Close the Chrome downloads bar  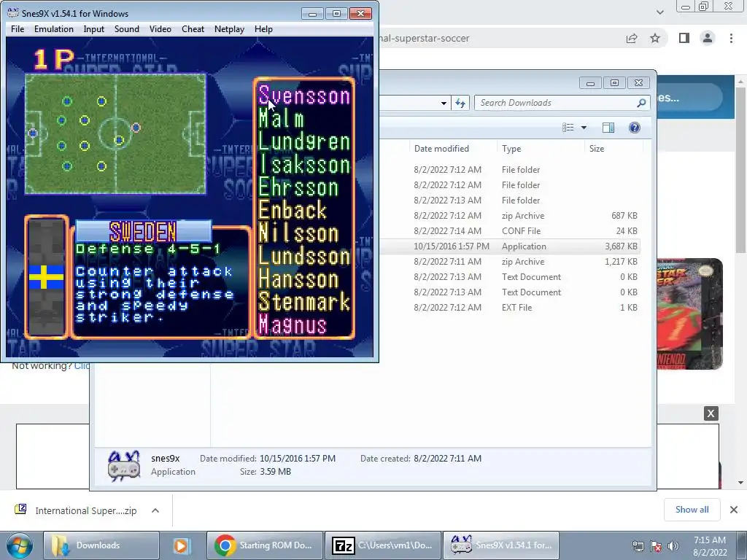(734, 510)
